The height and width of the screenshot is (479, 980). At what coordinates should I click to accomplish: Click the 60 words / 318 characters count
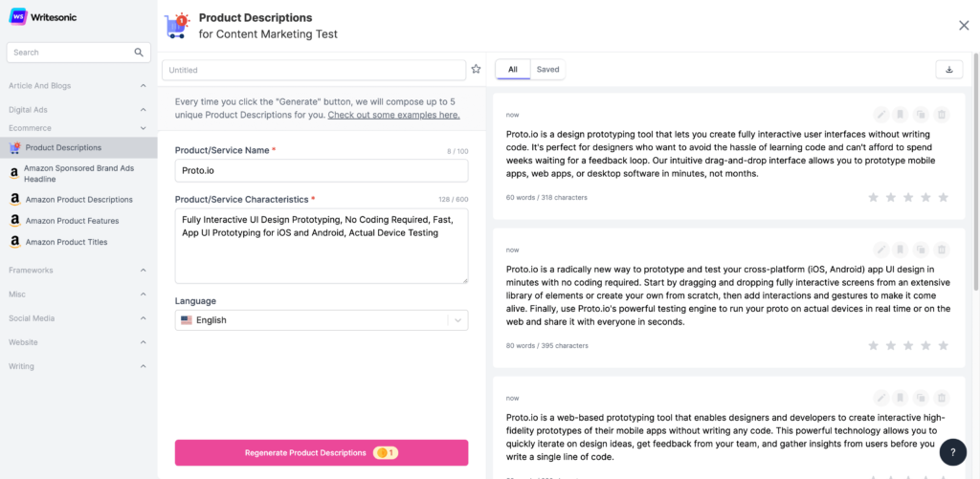pyautogui.click(x=546, y=197)
